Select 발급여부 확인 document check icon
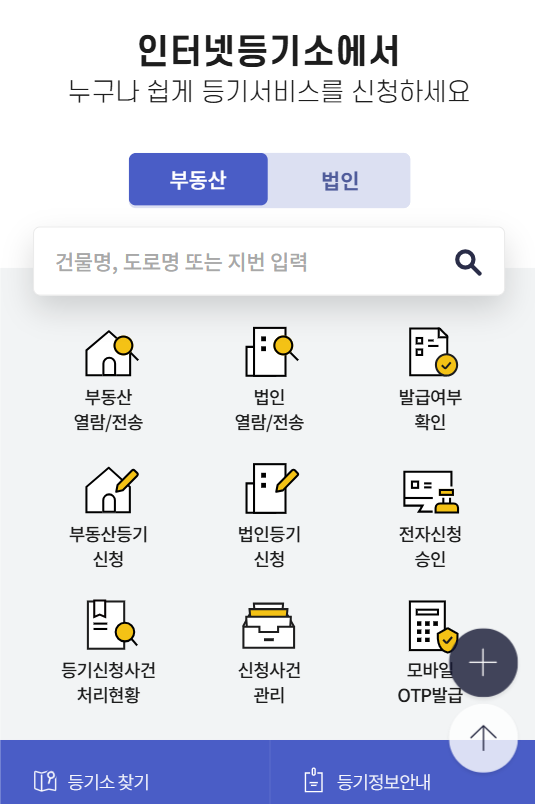Image resolution: width=535 pixels, height=804 pixels. [433, 352]
